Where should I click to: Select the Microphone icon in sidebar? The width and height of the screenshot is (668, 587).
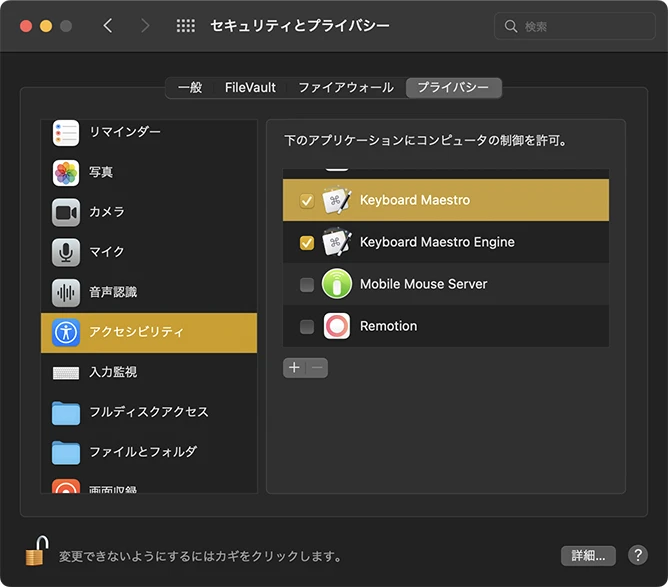(x=66, y=252)
